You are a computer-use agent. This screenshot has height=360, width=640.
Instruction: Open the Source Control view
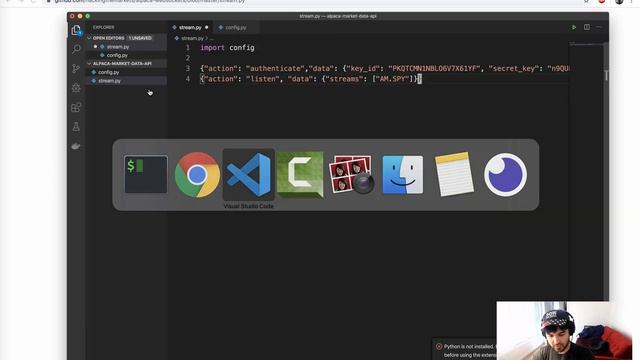tap(76, 69)
